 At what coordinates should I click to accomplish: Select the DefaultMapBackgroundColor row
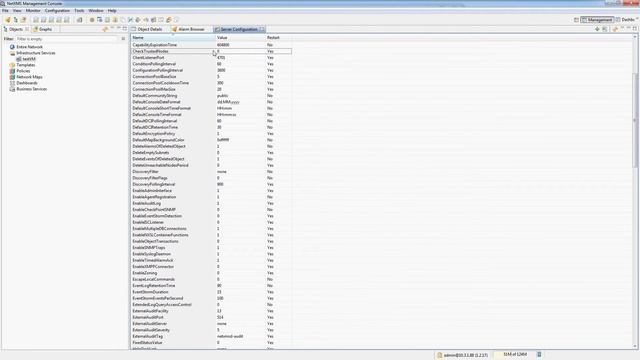[x=211, y=140]
